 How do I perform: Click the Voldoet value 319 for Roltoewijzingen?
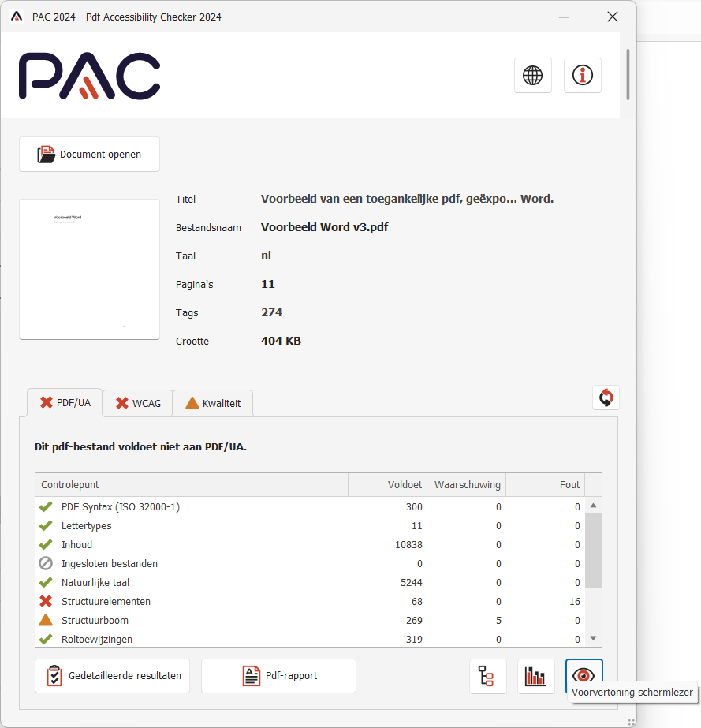[x=414, y=640]
